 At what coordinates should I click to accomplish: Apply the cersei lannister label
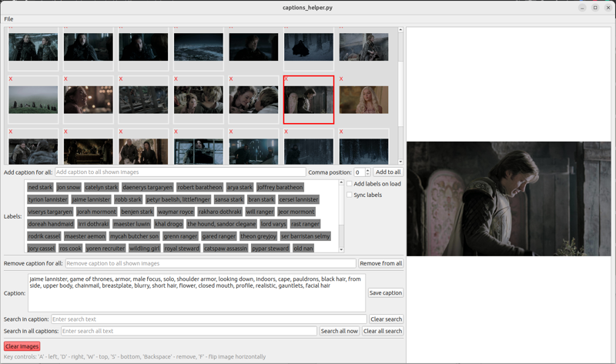(x=299, y=199)
